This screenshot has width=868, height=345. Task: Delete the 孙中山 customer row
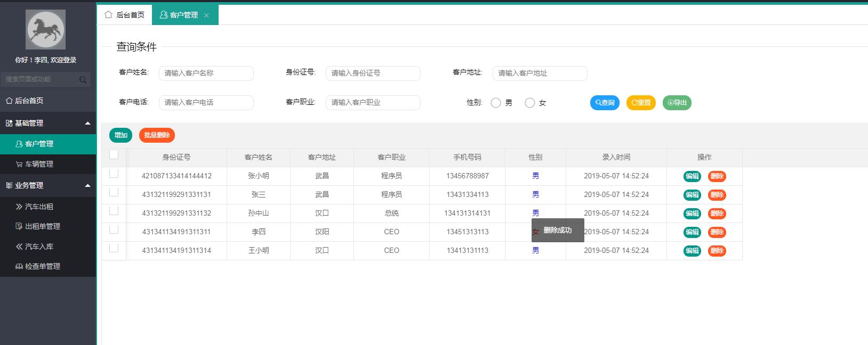tap(717, 213)
